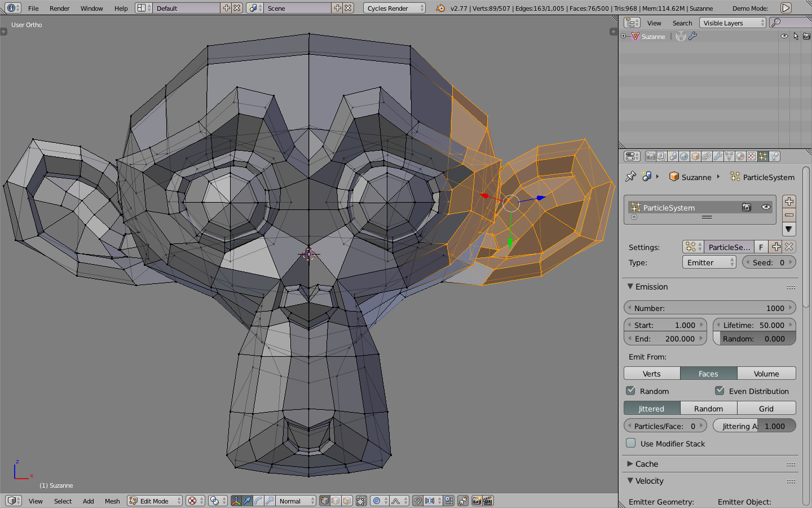Click the particle Number field
The width and height of the screenshot is (812, 508).
coord(709,308)
